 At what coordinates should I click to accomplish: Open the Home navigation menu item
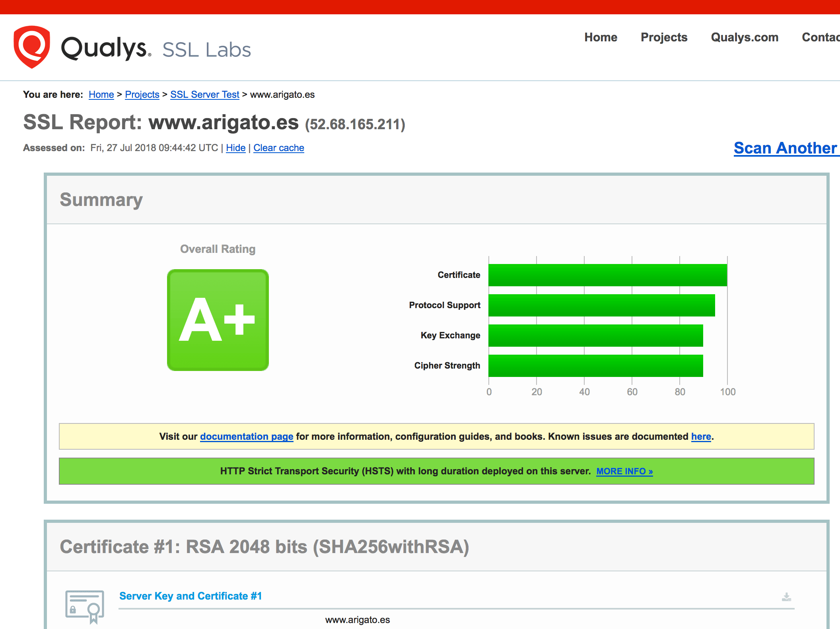click(x=601, y=37)
